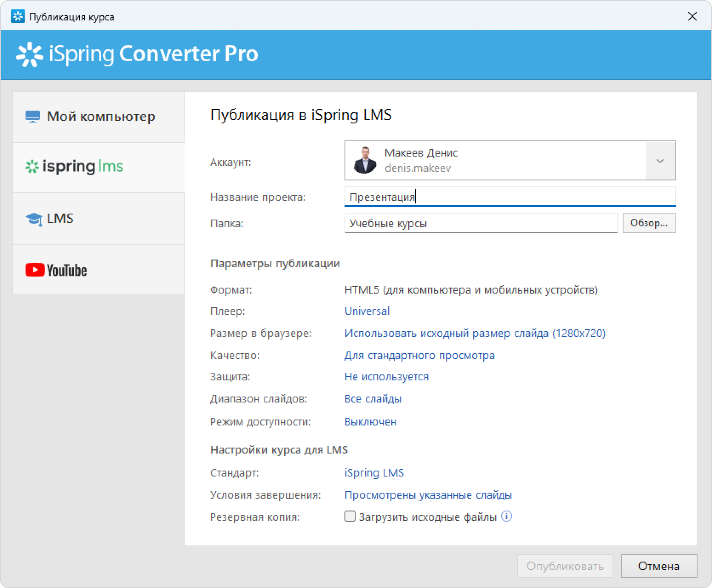Image resolution: width=712 pixels, height=588 pixels.
Task: Click the Диапазон слайдов: label
Action: click(x=259, y=399)
